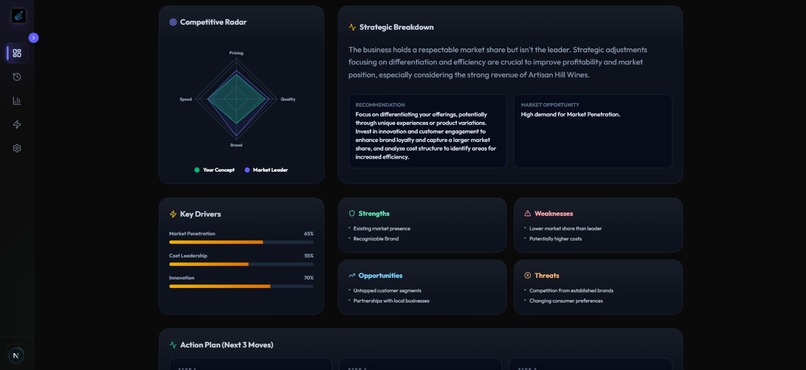Click the Opportunities heading
This screenshot has height=370, width=806.
pos(380,275)
